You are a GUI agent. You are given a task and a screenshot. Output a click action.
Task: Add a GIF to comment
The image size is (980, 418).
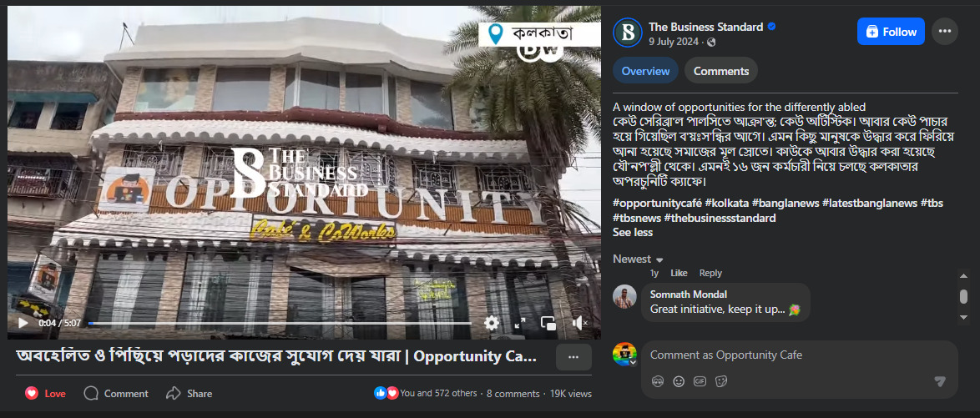click(700, 381)
